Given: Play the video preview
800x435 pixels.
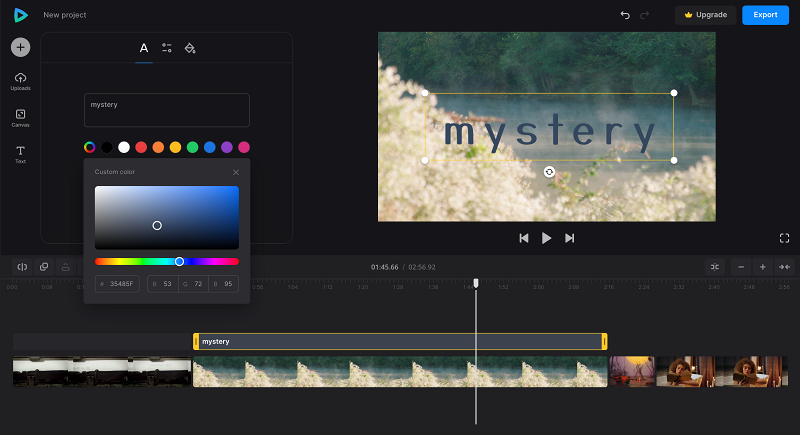Looking at the screenshot, I should click(x=546, y=238).
